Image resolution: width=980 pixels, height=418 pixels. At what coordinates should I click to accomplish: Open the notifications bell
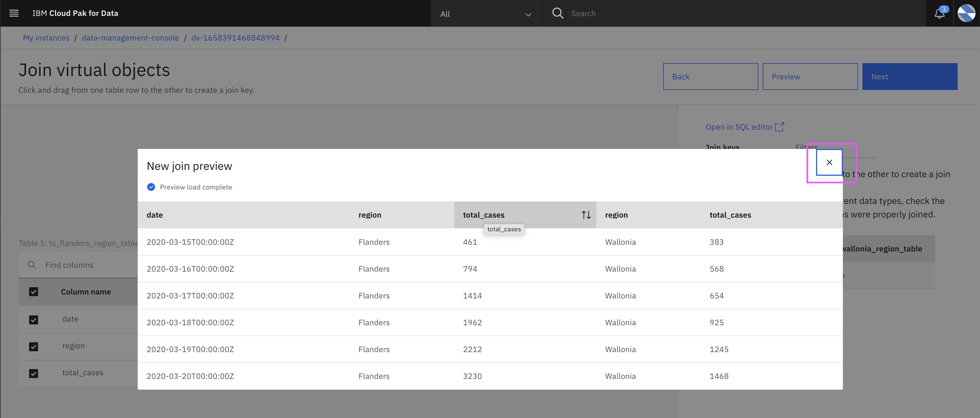click(x=939, y=13)
